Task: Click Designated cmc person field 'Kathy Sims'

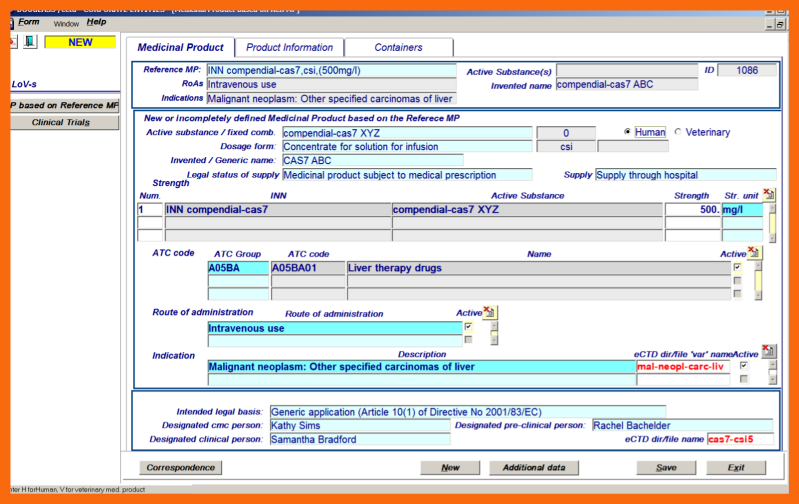Action: pyautogui.click(x=360, y=426)
